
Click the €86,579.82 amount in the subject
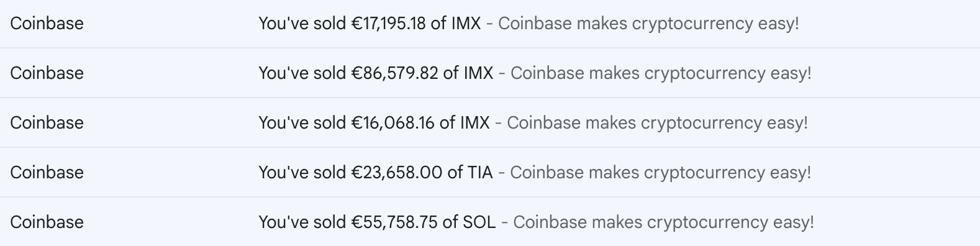point(394,73)
